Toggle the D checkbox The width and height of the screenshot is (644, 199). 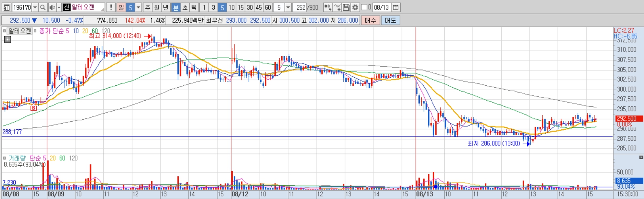(x=364, y=7)
